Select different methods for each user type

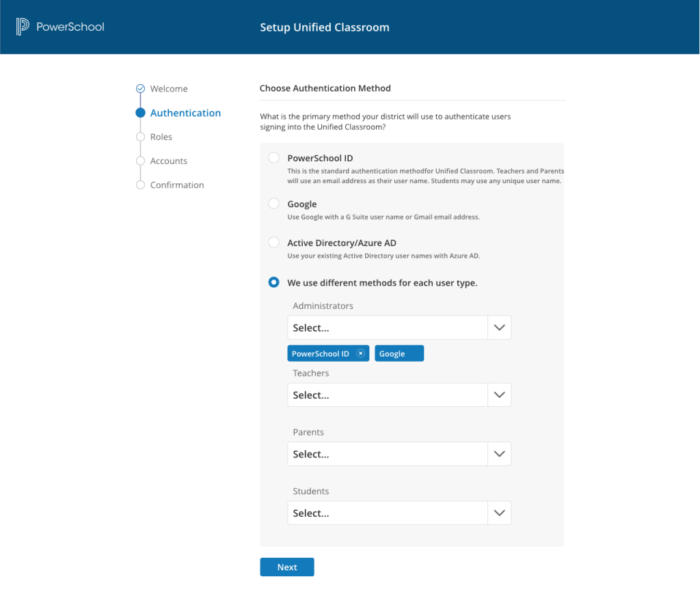click(273, 282)
